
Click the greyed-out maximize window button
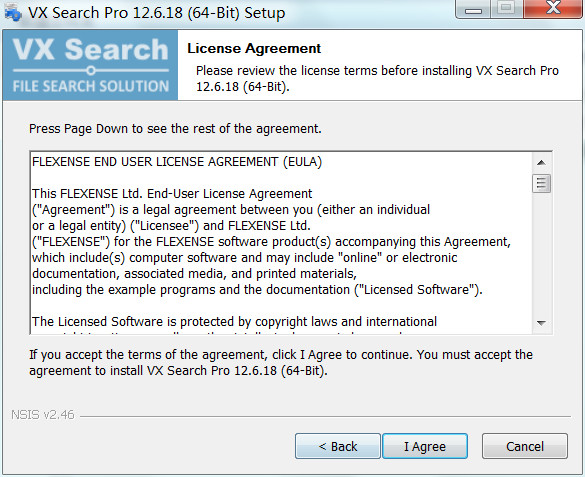[507, 9]
